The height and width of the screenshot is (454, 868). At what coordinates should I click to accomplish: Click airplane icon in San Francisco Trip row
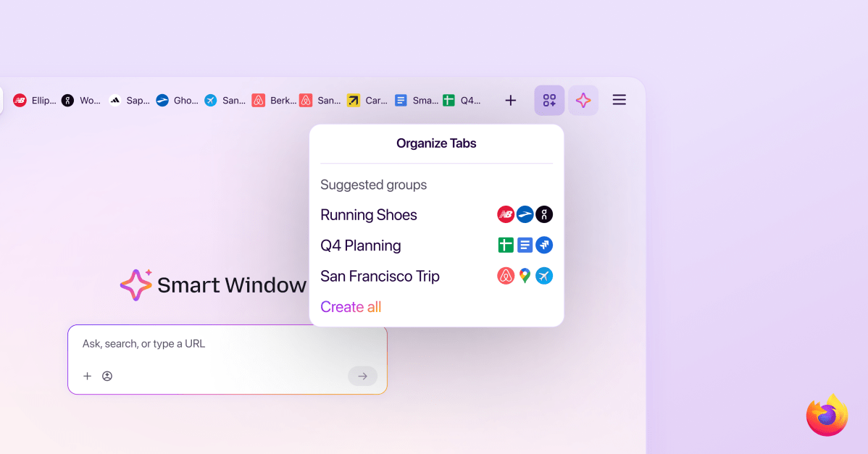click(x=544, y=276)
